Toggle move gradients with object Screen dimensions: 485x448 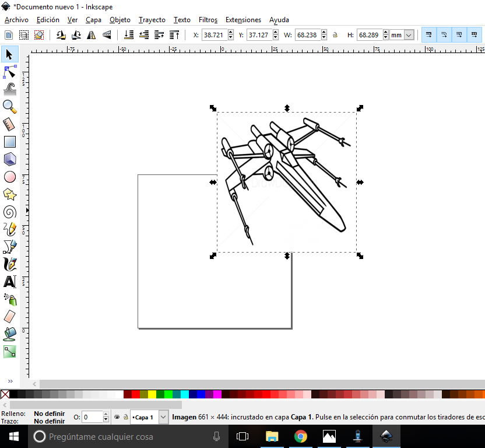click(459, 34)
